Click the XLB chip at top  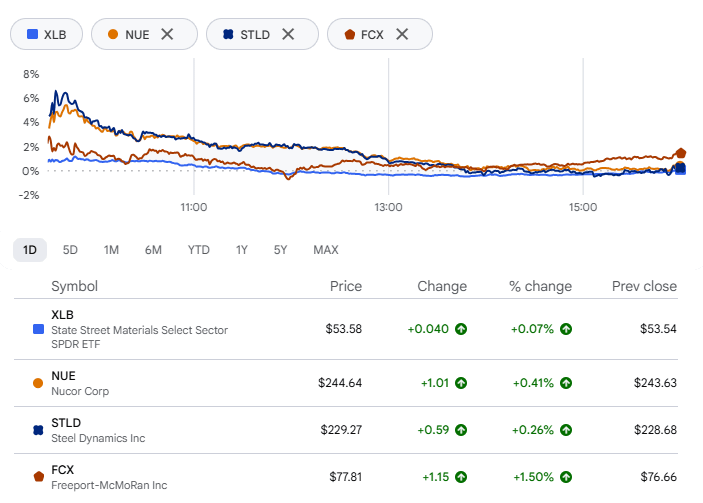click(x=47, y=34)
